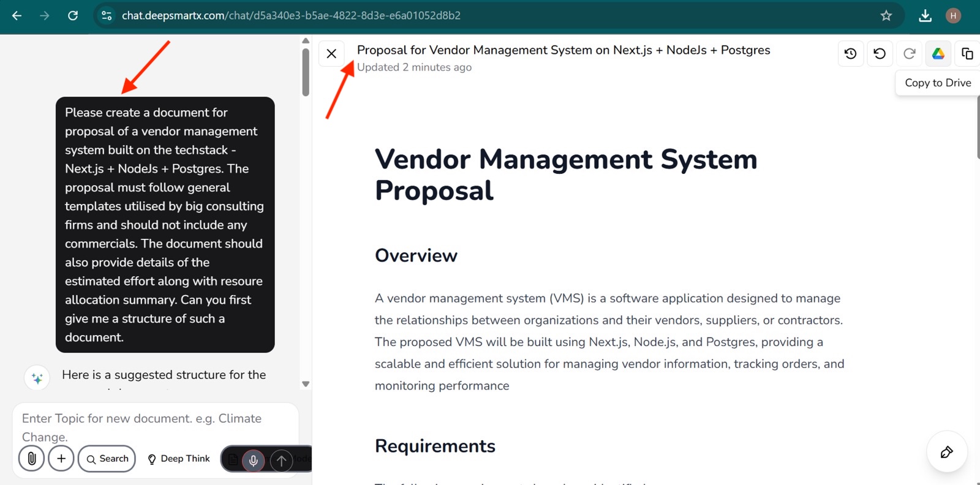Open the browser downloads tray

click(x=925, y=16)
